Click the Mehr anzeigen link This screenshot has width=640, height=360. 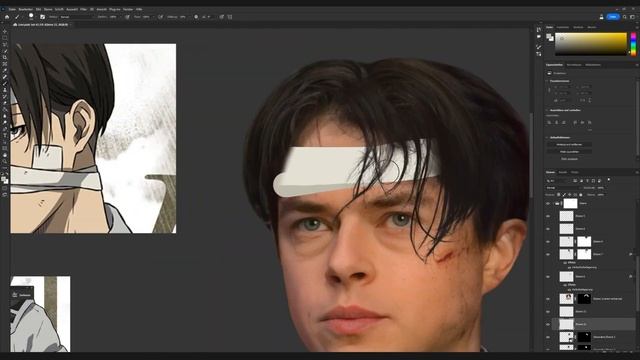(x=569, y=159)
